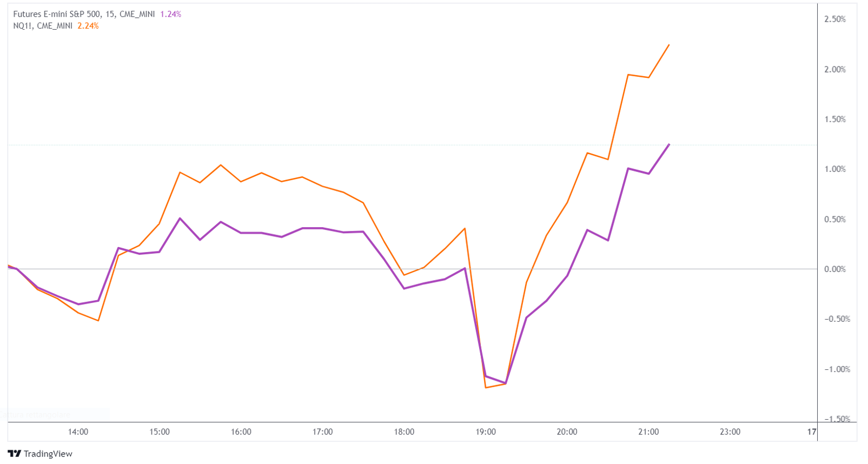Click the 2.50% price scale label
The image size is (868, 464).
point(834,19)
